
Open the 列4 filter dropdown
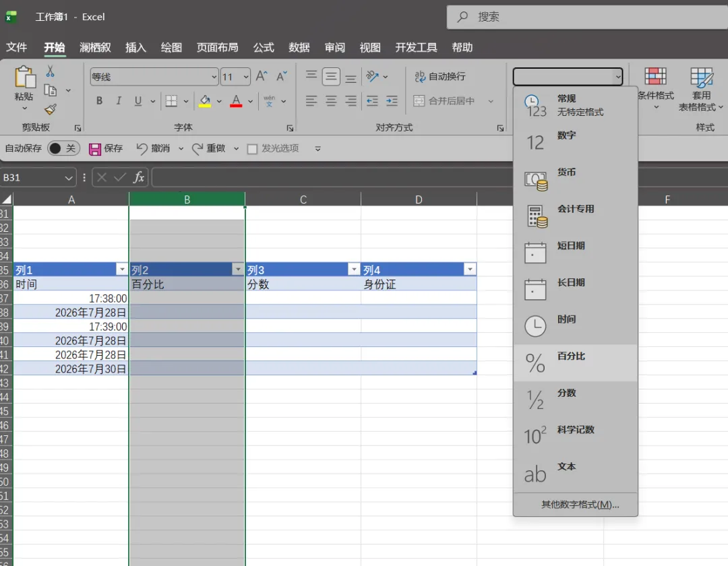(x=470, y=269)
